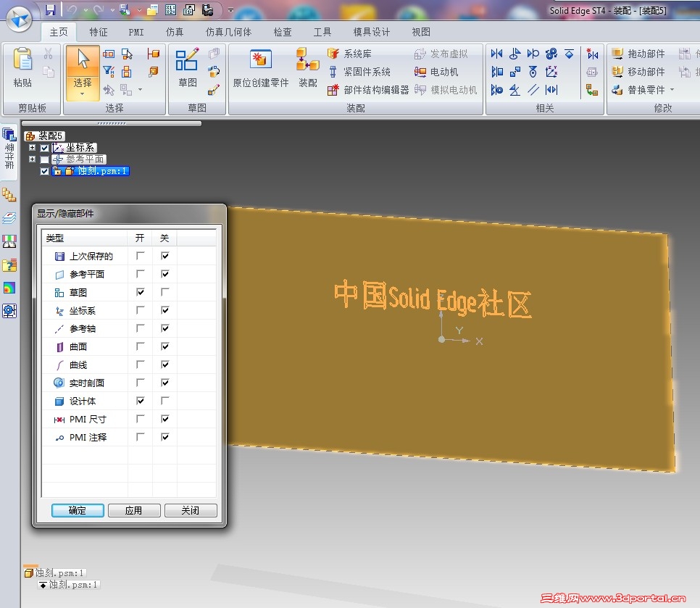Switch to the Features (特征) tab
The image size is (700, 608).
[99, 32]
